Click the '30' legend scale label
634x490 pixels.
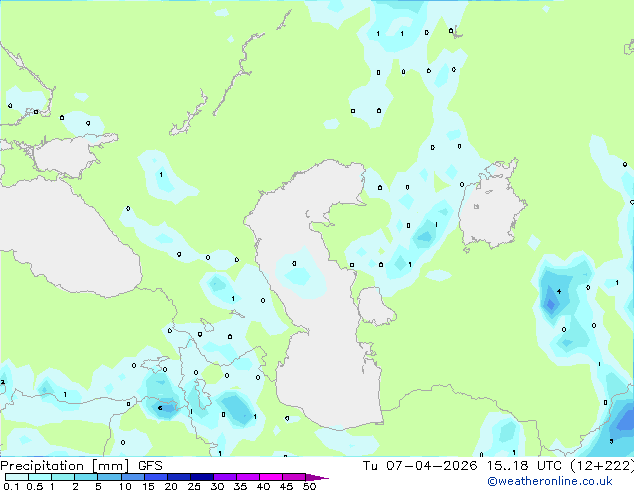pos(217,486)
